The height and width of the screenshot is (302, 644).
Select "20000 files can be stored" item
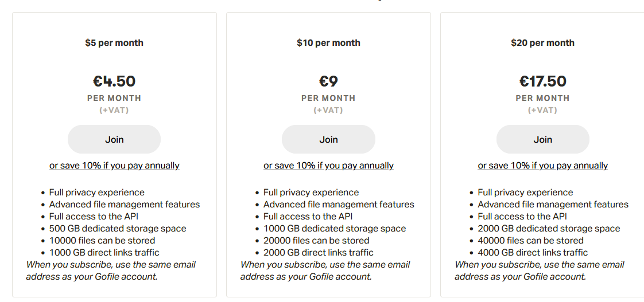click(x=316, y=241)
